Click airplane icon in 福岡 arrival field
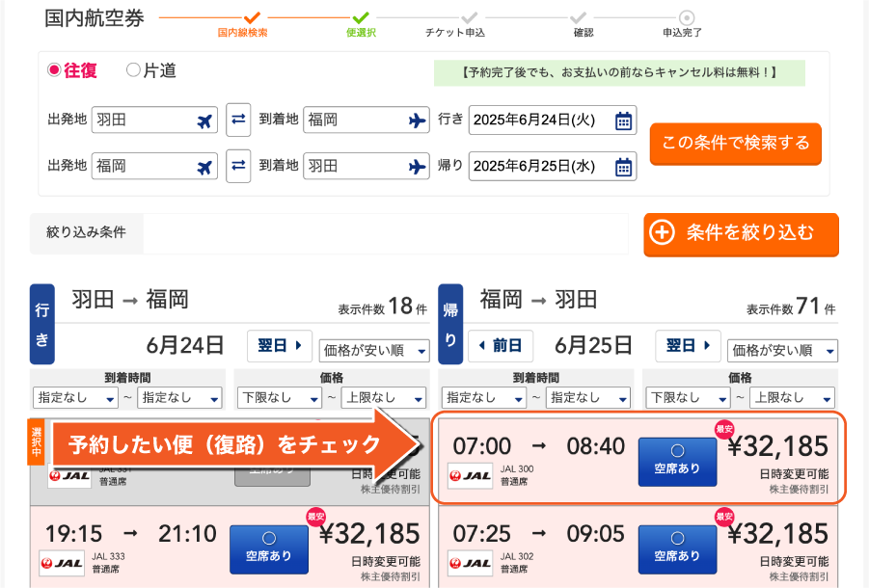 point(417,120)
